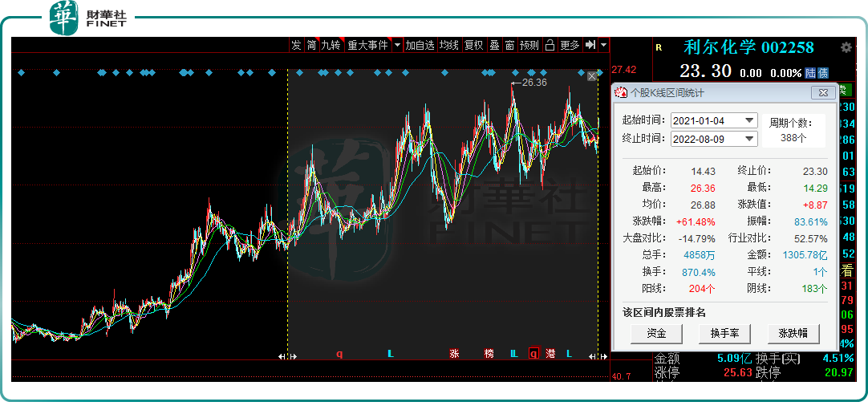Click the 1305.78亿 金额 value
The height and width of the screenshot is (418, 868).
click(x=805, y=255)
